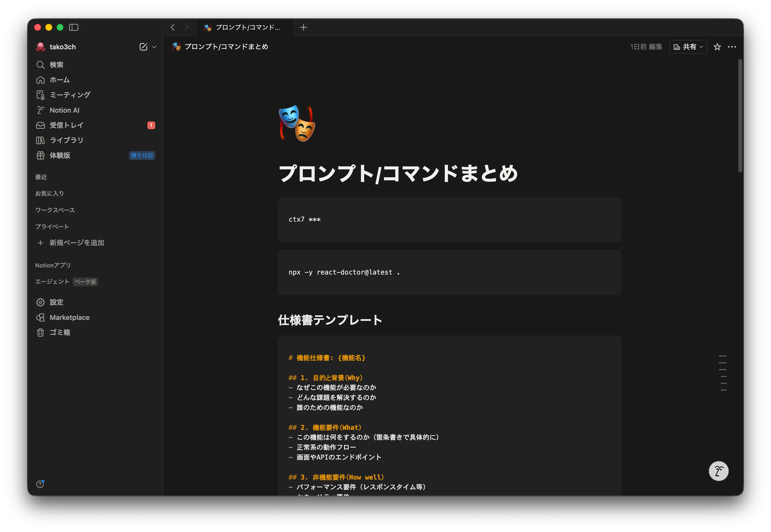Open 検索 from the sidebar

[56, 65]
